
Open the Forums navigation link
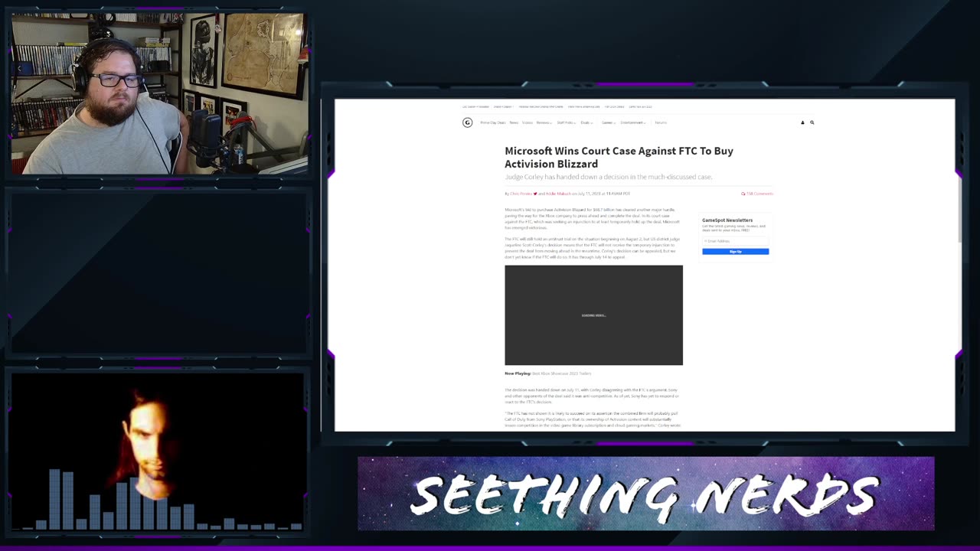pyautogui.click(x=661, y=122)
